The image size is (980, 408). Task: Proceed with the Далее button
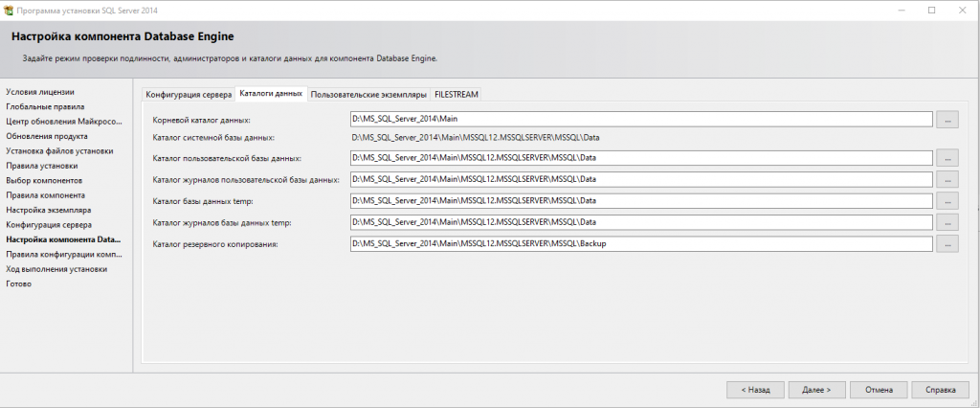coord(817,389)
